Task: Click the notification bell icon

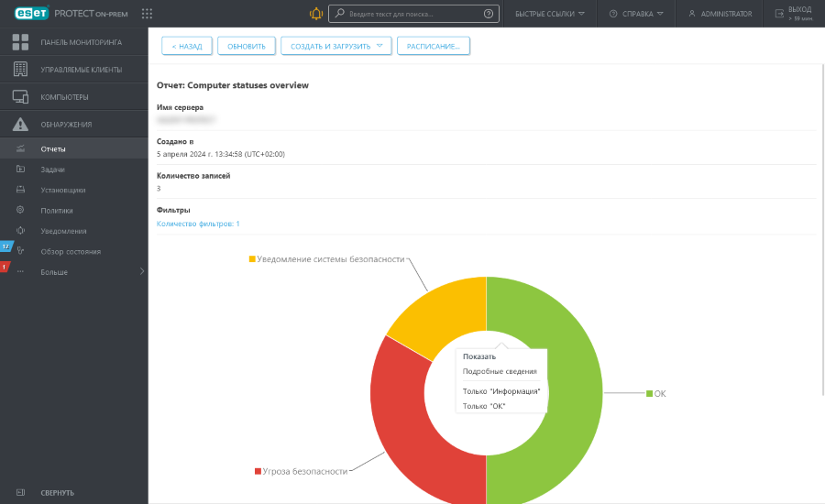Action: click(316, 14)
